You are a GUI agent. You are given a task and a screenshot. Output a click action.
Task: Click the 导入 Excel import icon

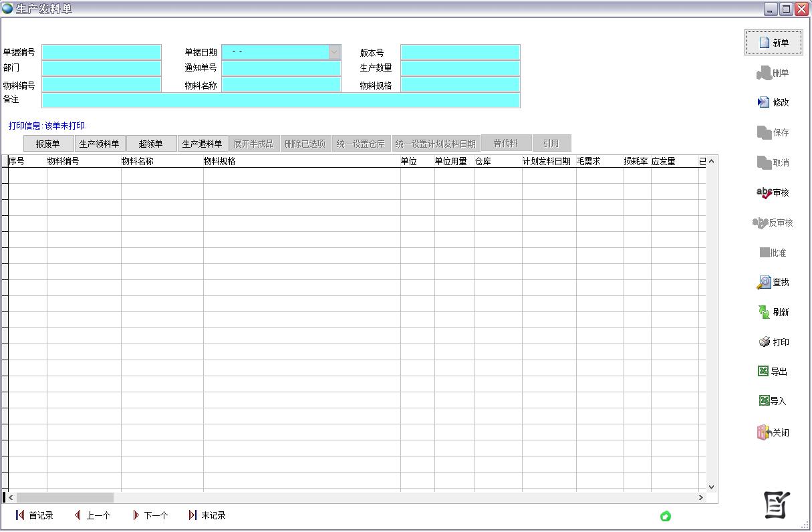pos(764,401)
